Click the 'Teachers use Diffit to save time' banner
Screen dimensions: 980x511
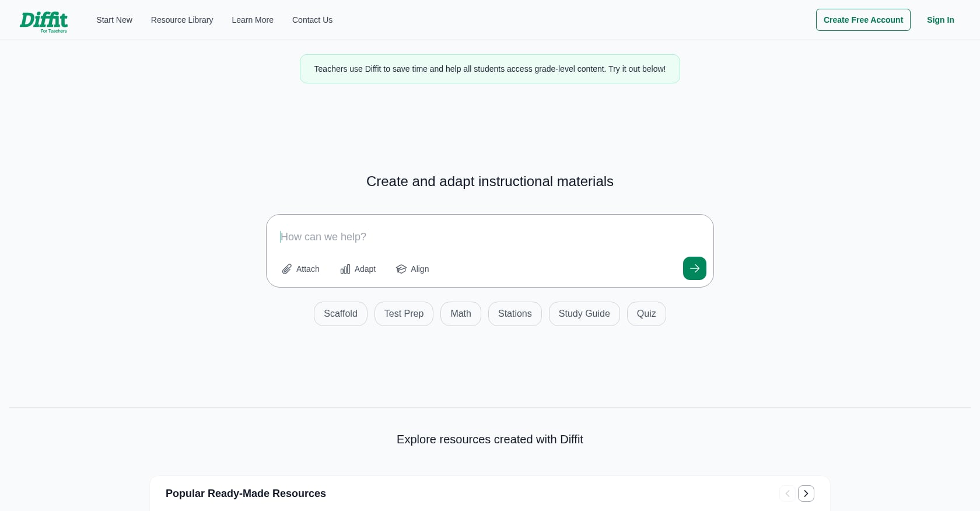tap(490, 69)
